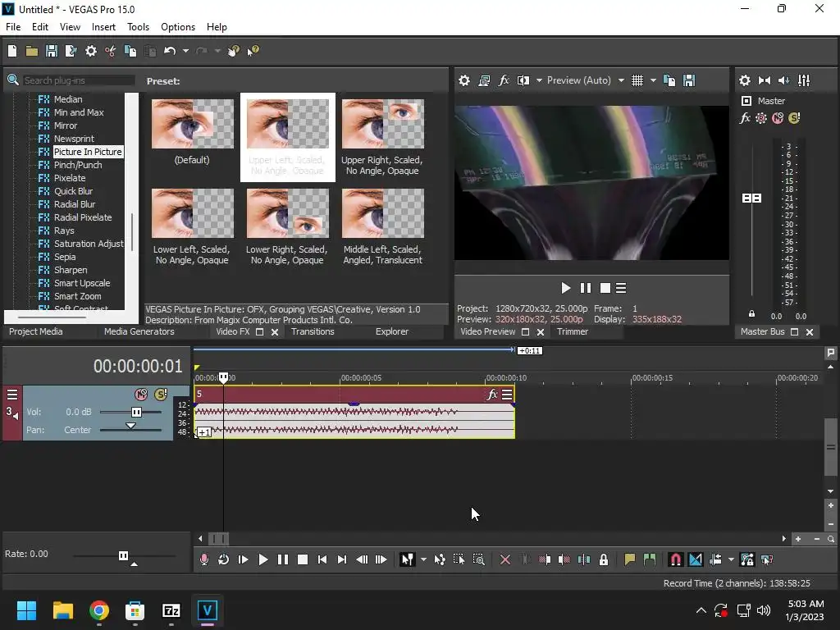Mute audio track 3

coord(141,395)
